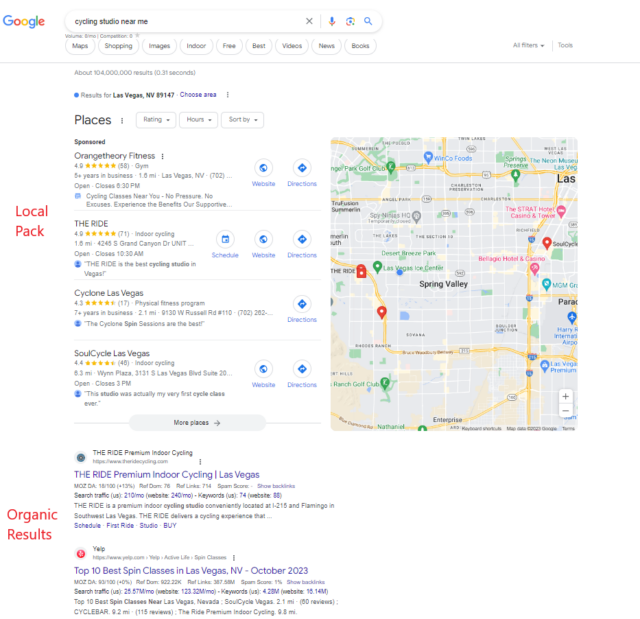
Task: Click the More places button
Action: [x=197, y=423]
